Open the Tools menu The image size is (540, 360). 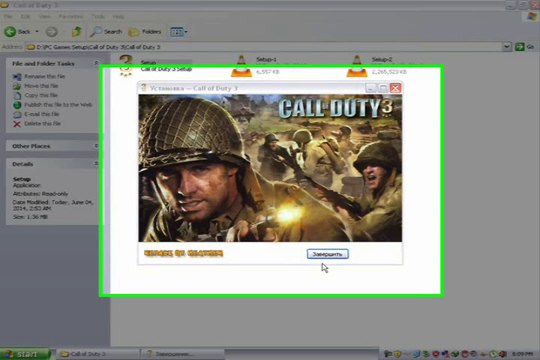98,16
